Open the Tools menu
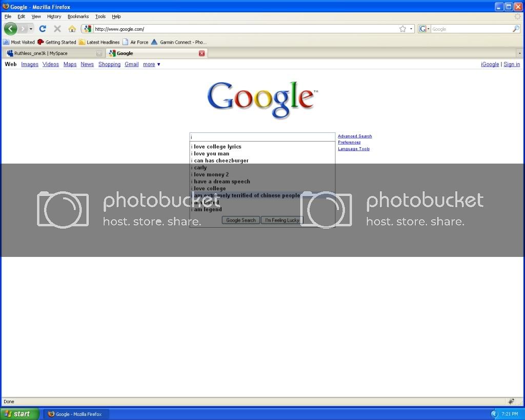The image size is (525, 420). click(100, 16)
